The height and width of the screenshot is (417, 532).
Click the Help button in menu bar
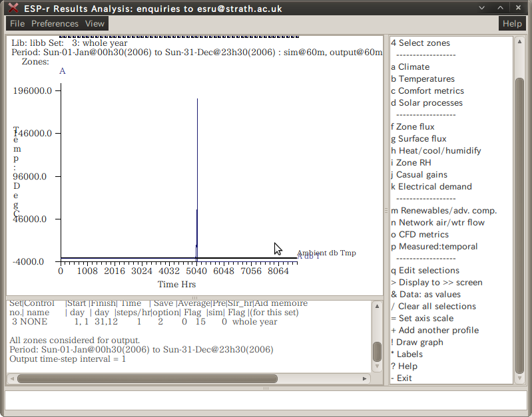coord(512,23)
